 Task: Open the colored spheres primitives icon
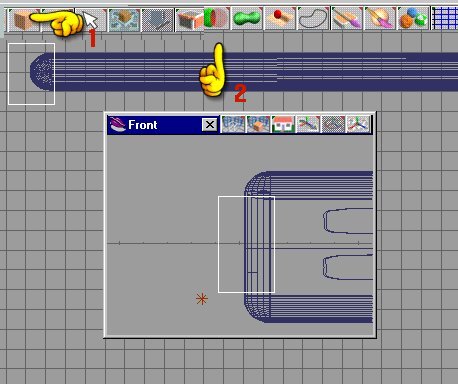pyautogui.click(x=413, y=18)
